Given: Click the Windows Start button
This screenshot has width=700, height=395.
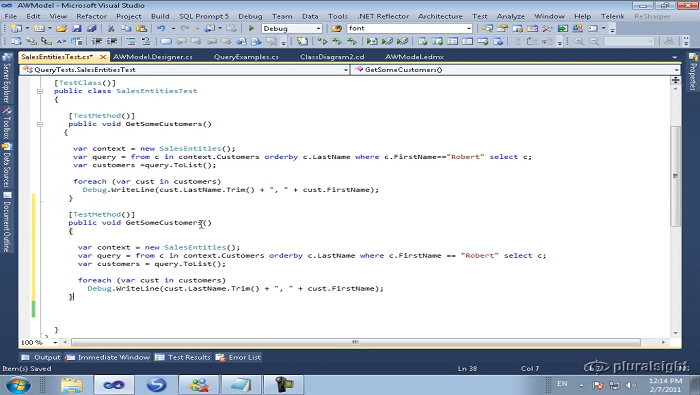Looking at the screenshot, I should 17,384.
